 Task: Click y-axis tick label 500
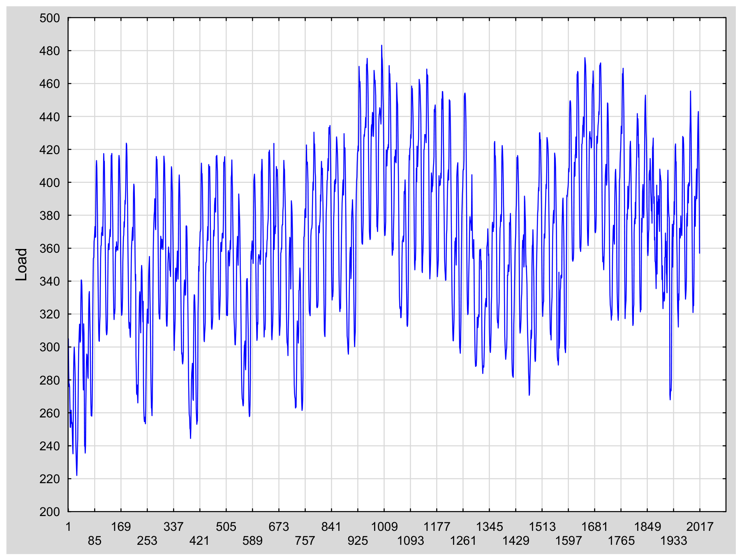pos(50,18)
